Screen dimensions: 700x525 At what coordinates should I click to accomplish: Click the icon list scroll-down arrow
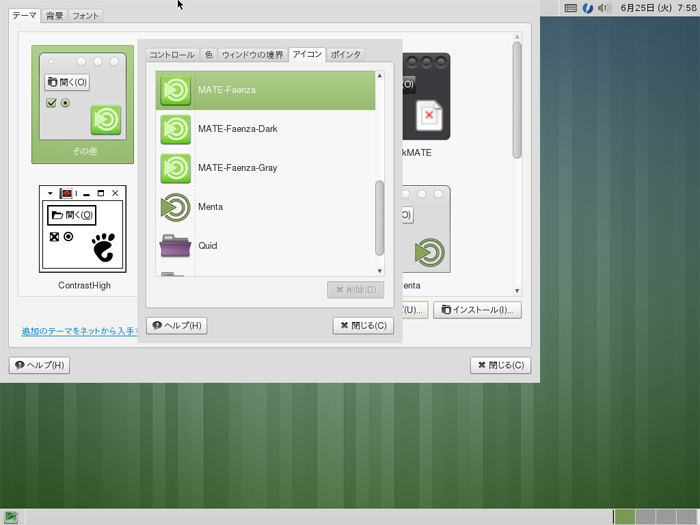pyautogui.click(x=379, y=271)
